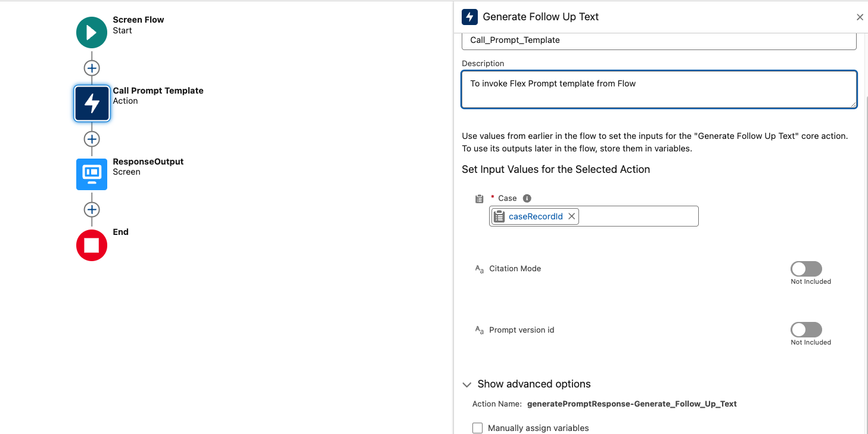Click the Description field label
Image resolution: width=868 pixels, height=434 pixels.
[483, 63]
